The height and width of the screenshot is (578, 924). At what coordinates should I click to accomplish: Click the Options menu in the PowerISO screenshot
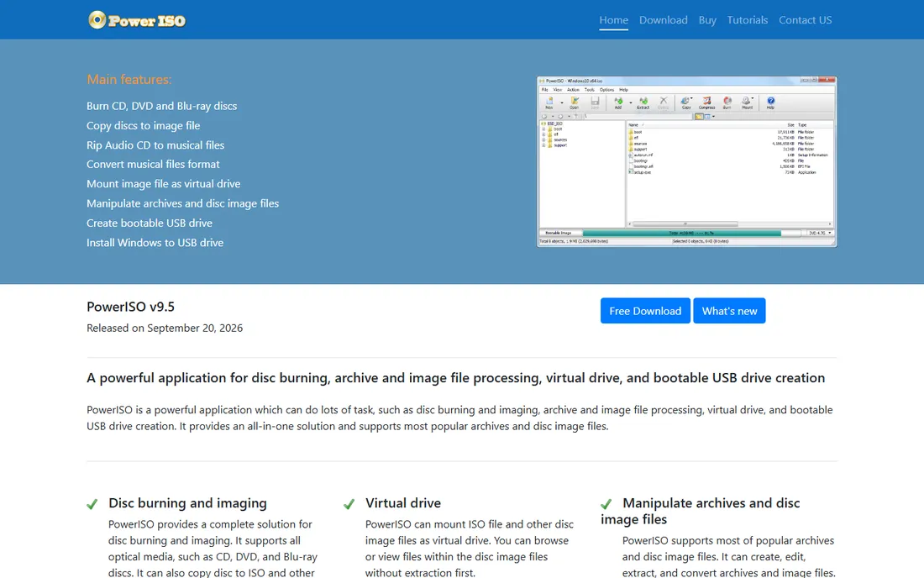607,90
